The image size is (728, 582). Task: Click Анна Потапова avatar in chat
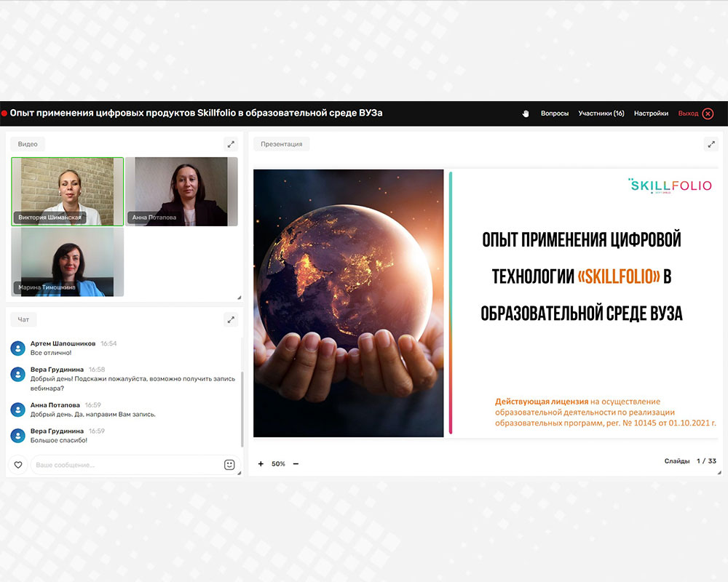[17, 410]
